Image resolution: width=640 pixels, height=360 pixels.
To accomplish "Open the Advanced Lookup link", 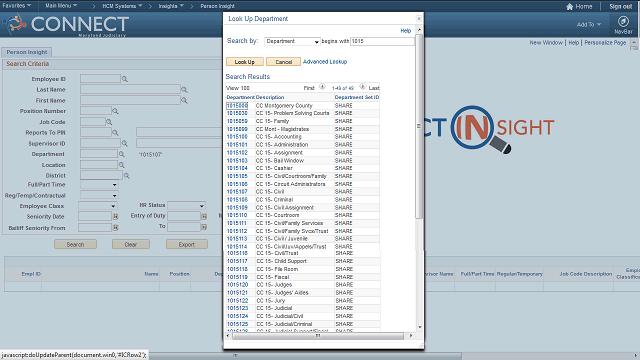I will click(x=325, y=62).
